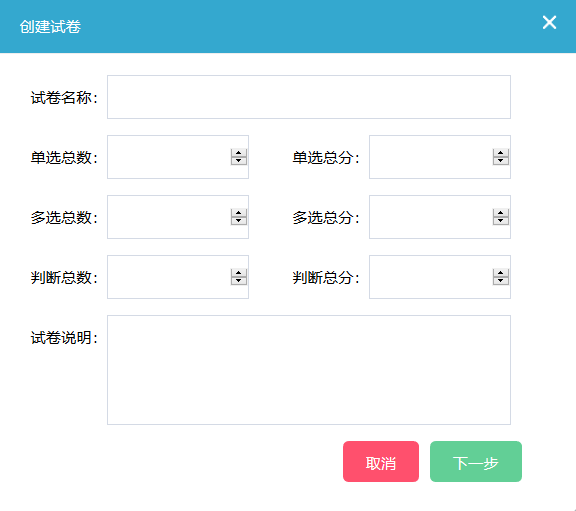Increase 多选总数 with up arrow

tap(239, 213)
